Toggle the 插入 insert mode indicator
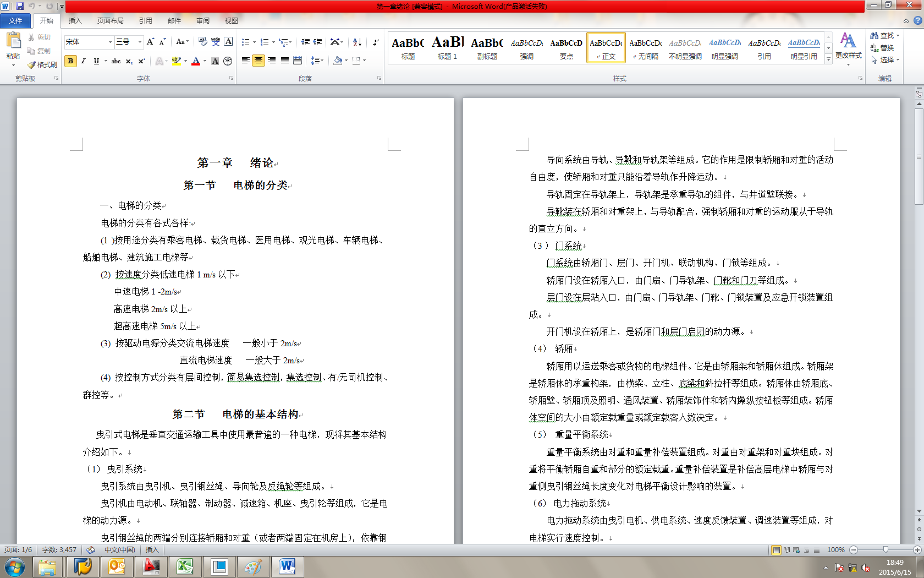Image resolution: width=924 pixels, height=578 pixels. click(152, 550)
